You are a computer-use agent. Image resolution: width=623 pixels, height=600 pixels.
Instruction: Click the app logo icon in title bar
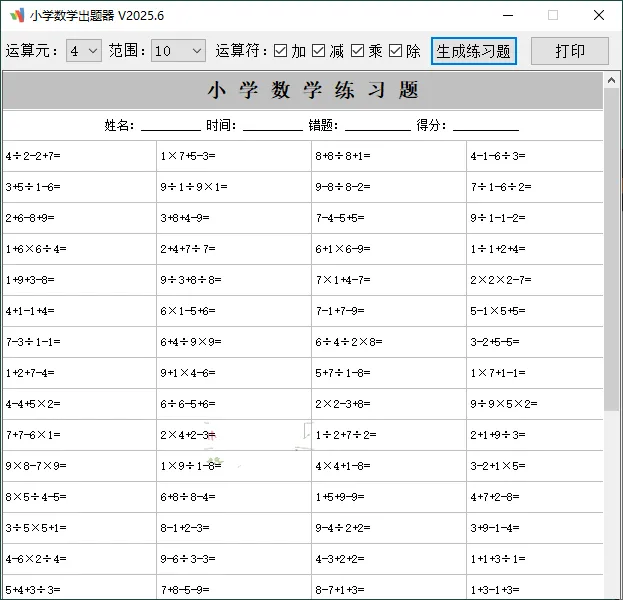(x=17, y=16)
